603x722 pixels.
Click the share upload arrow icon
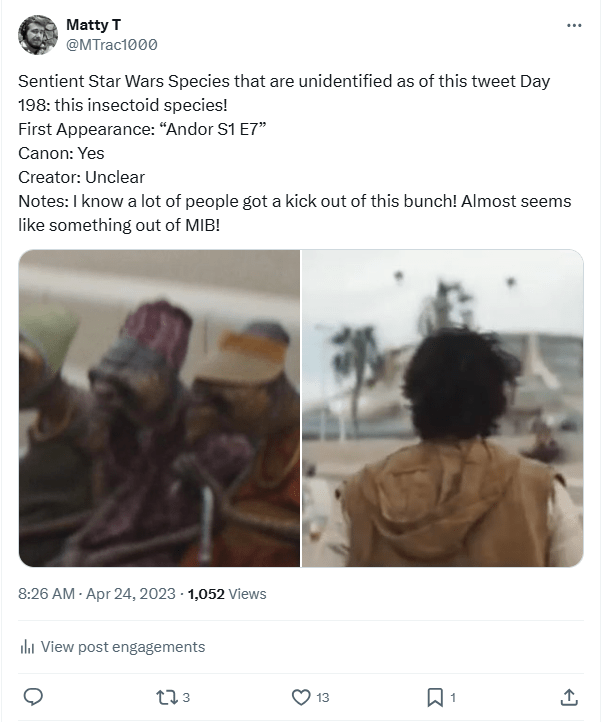click(569, 697)
